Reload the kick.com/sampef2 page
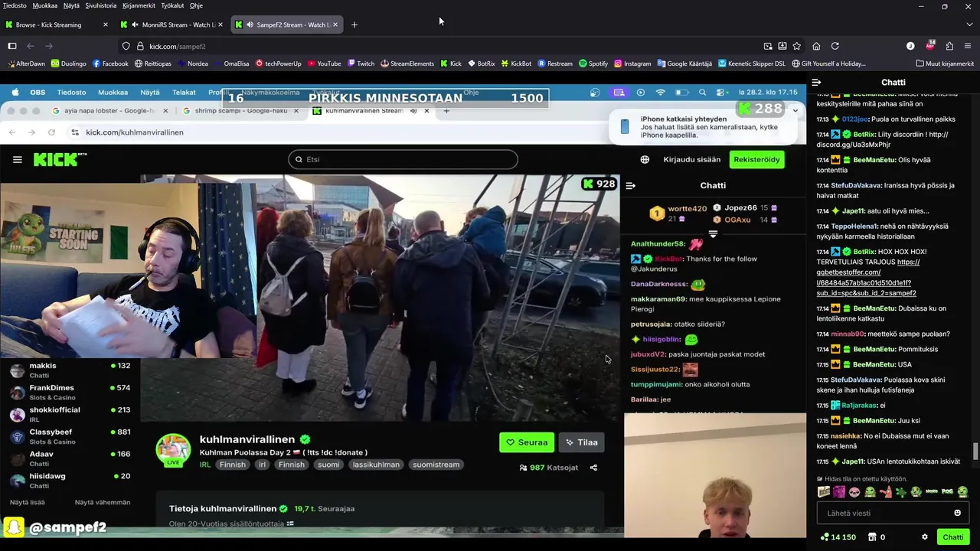980x551 pixels. (x=835, y=46)
